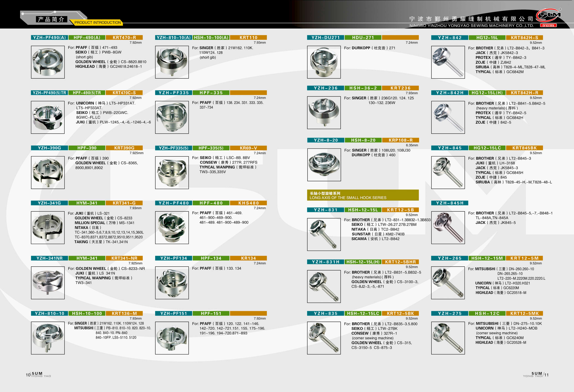
Task: Select the YZH-842H hook image
Action: pos(448,117)
